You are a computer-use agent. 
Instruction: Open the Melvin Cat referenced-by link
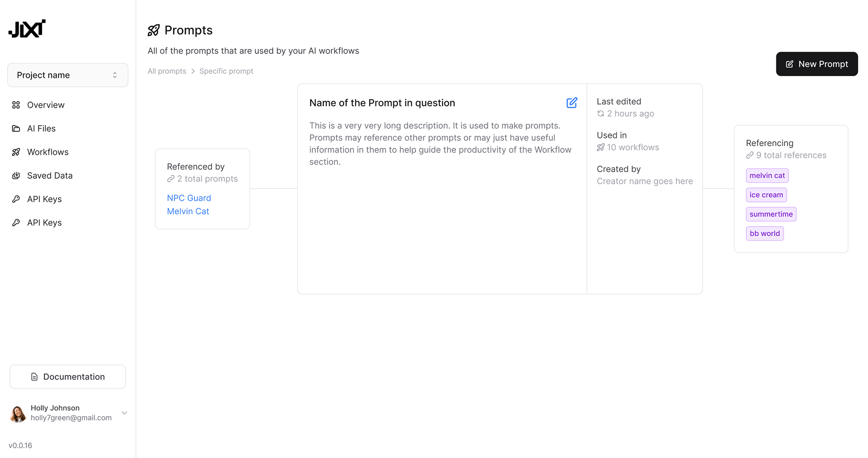pos(188,211)
